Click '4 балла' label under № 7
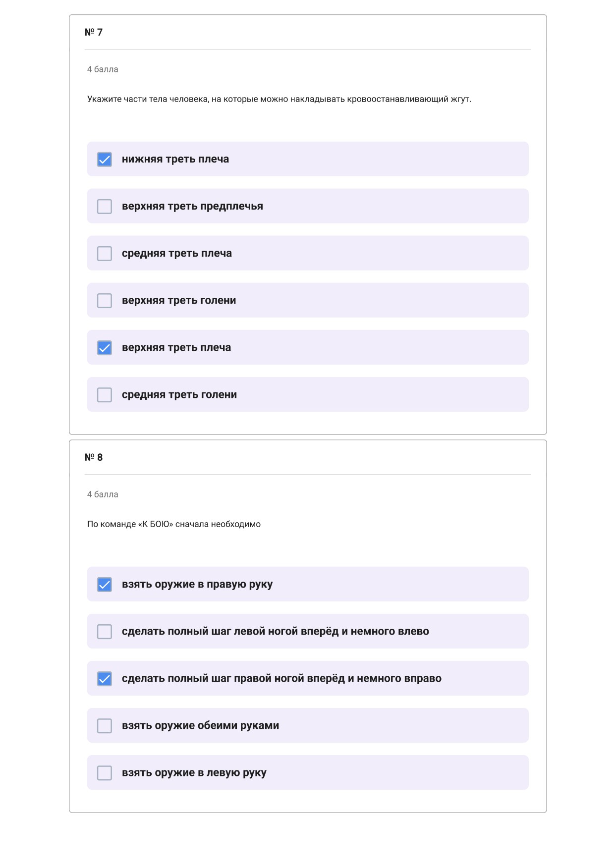Viewport: 614px width, 868px height. 103,69
